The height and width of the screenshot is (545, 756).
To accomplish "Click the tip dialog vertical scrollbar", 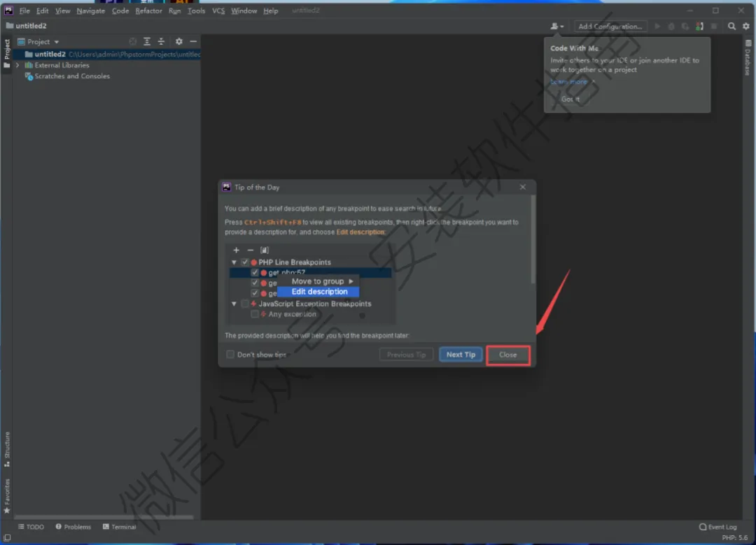I will click(x=533, y=239).
